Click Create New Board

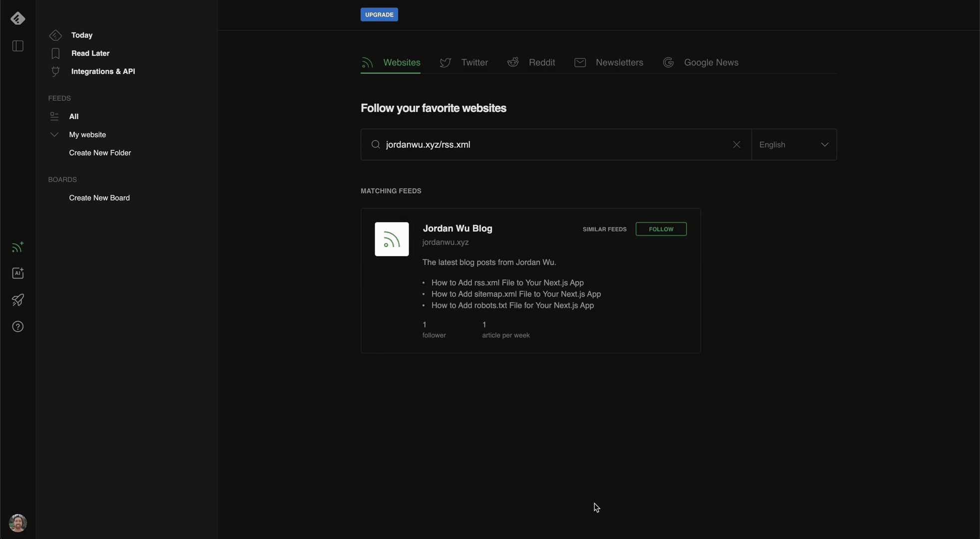click(x=99, y=198)
